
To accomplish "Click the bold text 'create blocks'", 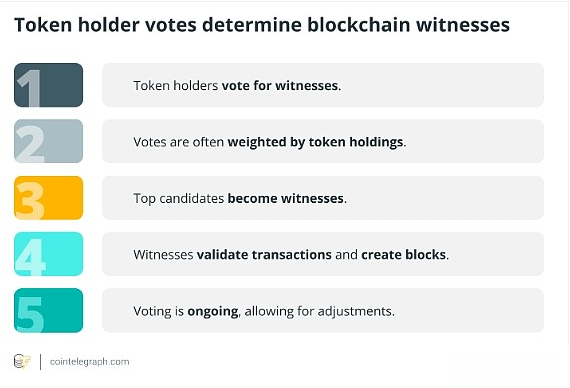I will click(404, 255).
